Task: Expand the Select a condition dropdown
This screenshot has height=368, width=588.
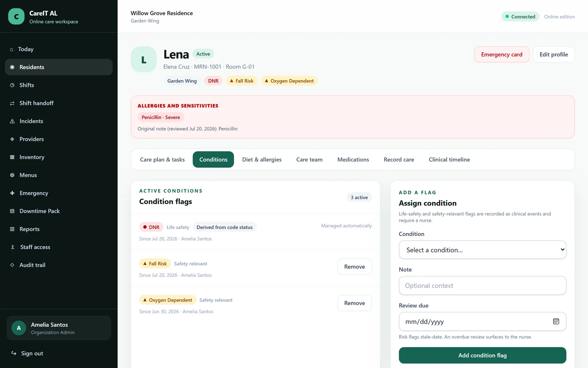Action: tap(483, 250)
